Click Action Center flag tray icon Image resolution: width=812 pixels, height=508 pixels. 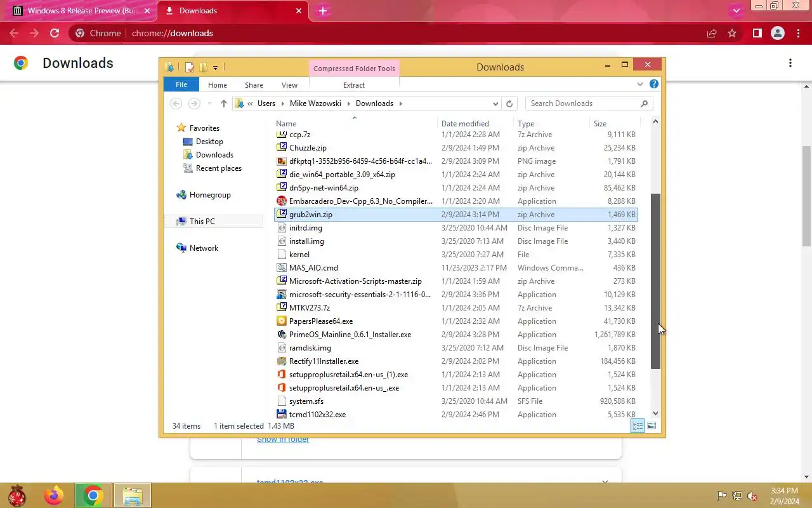pos(721,496)
